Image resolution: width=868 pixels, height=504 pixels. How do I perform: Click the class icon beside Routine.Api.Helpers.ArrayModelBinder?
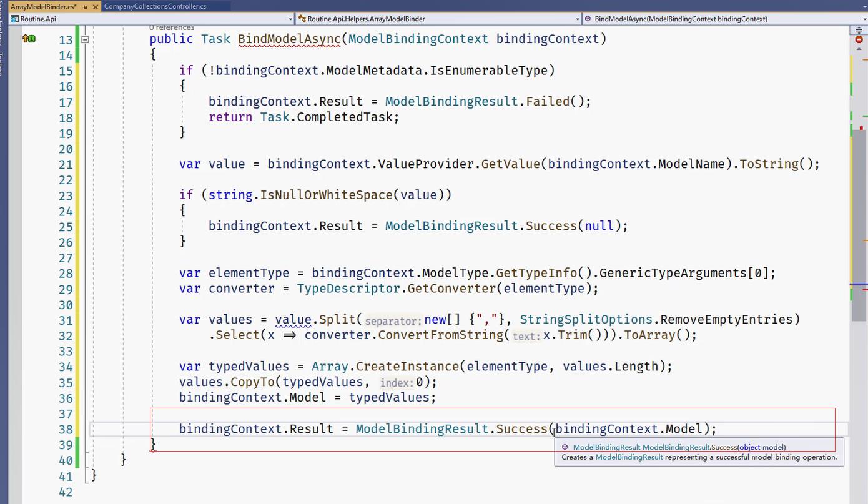tap(302, 19)
